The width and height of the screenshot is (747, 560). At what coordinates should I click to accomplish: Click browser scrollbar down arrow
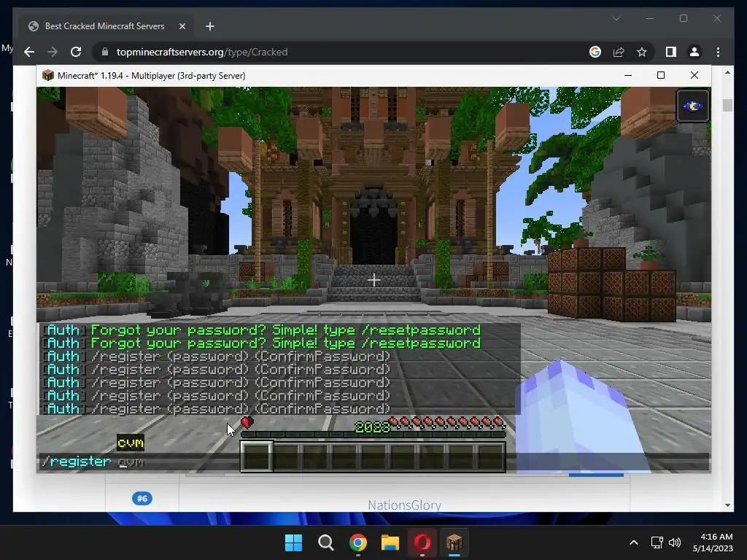[727, 505]
